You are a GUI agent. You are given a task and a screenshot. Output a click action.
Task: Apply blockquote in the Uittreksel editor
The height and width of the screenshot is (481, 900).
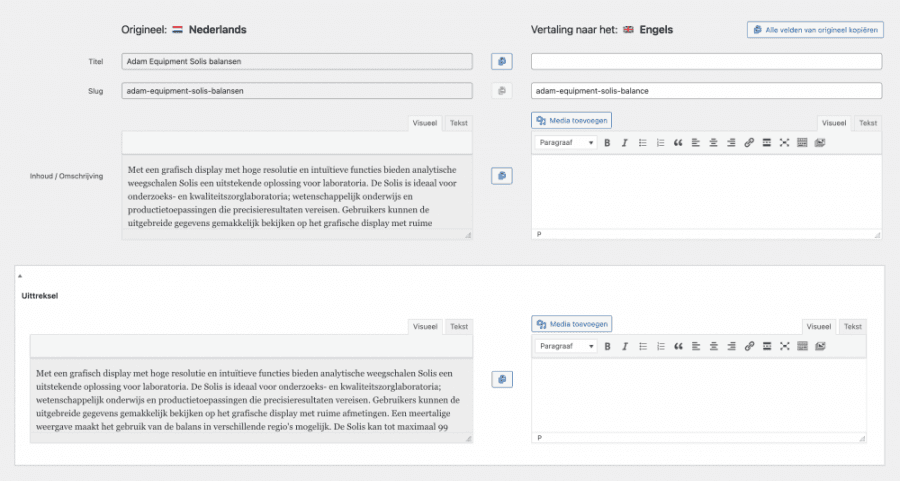pos(678,346)
